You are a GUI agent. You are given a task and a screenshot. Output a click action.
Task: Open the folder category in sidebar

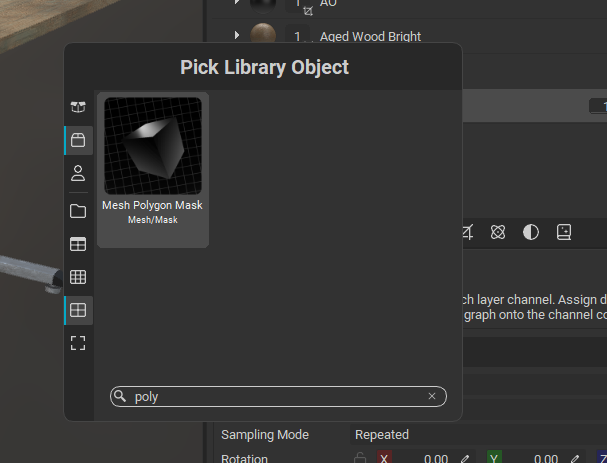click(78, 211)
